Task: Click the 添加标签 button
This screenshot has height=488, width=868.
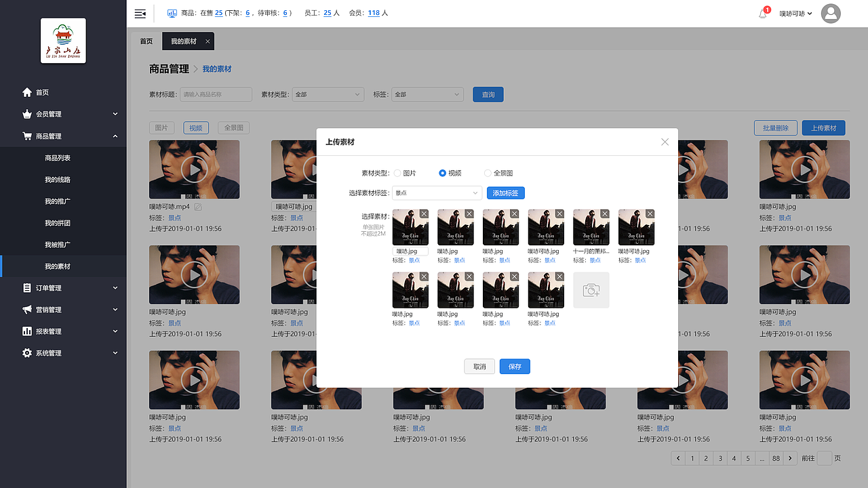Action: click(x=506, y=193)
